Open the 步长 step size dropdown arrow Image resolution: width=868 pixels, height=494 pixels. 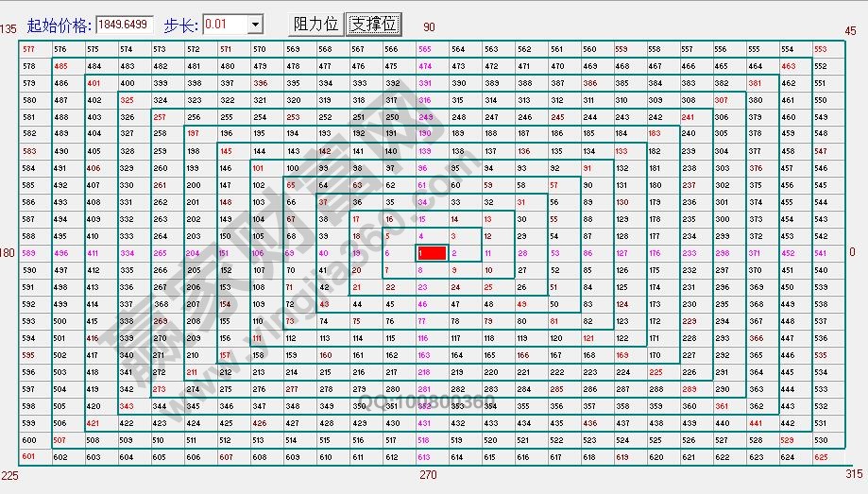pyautogui.click(x=255, y=24)
